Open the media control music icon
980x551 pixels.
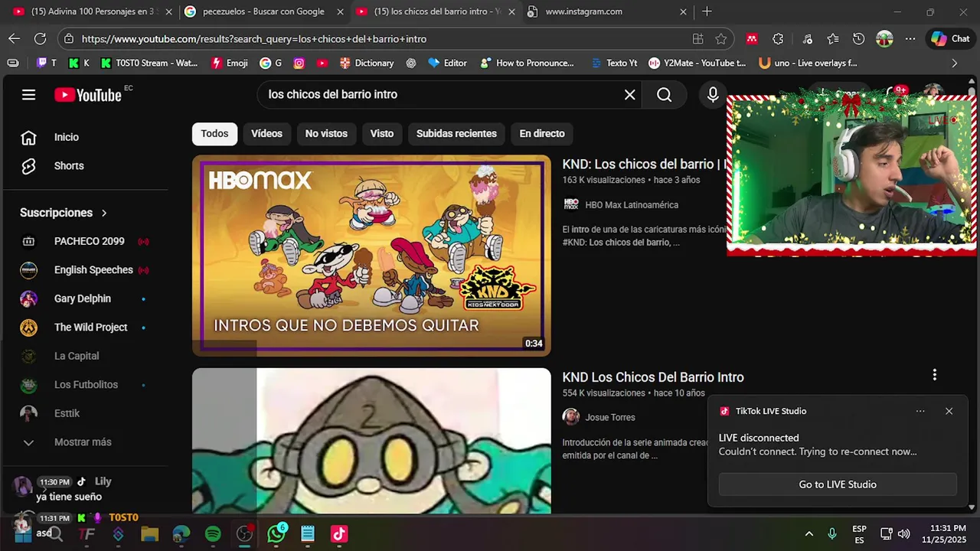click(808, 39)
